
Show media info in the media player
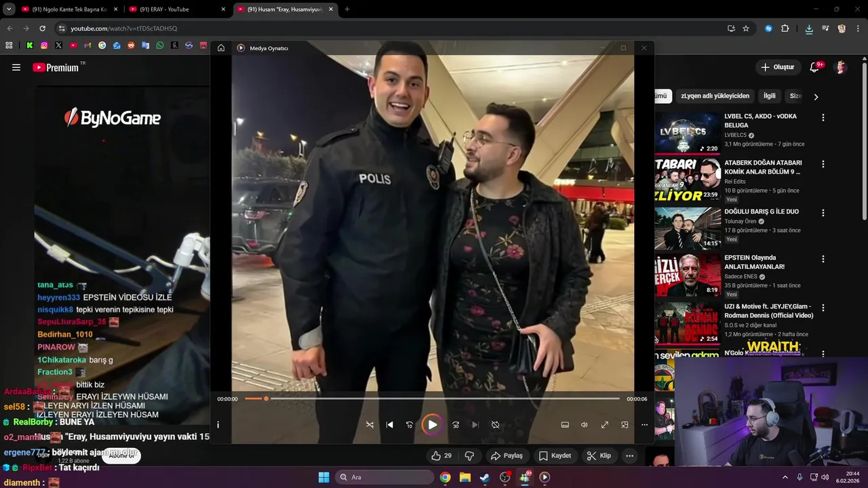point(218,425)
